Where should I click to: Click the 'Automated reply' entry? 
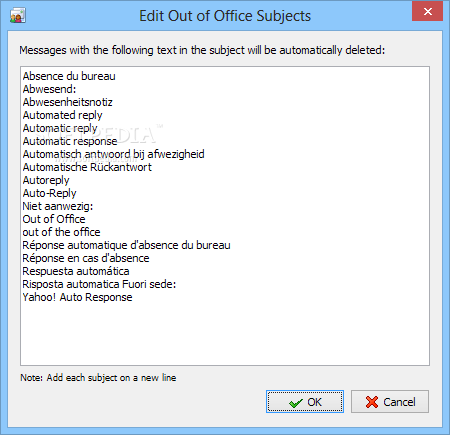[62, 115]
